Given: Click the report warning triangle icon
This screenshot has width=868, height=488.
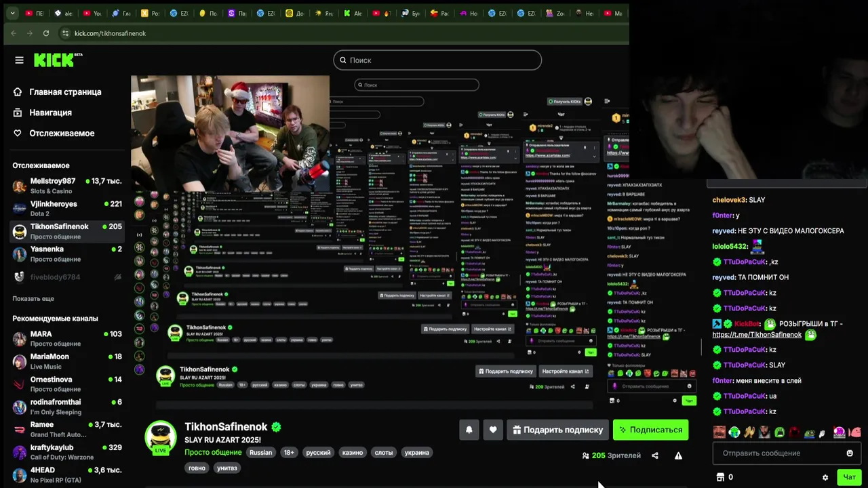Looking at the screenshot, I should [678, 455].
